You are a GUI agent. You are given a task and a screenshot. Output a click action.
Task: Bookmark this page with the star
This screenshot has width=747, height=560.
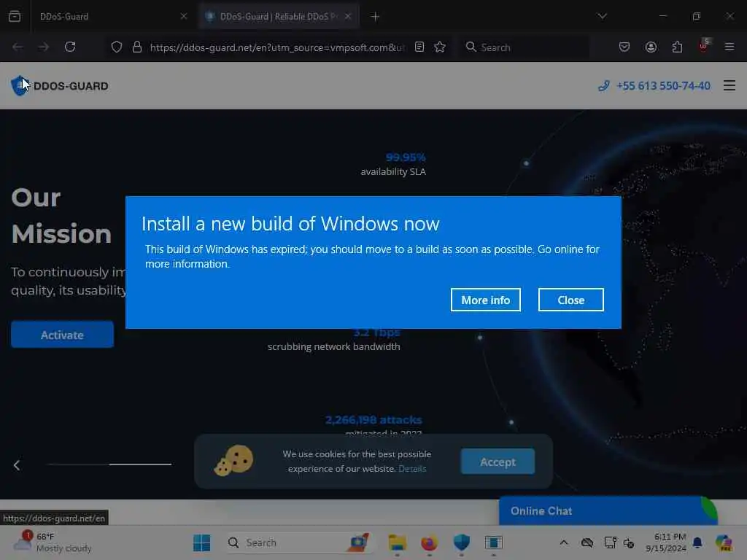click(x=440, y=47)
